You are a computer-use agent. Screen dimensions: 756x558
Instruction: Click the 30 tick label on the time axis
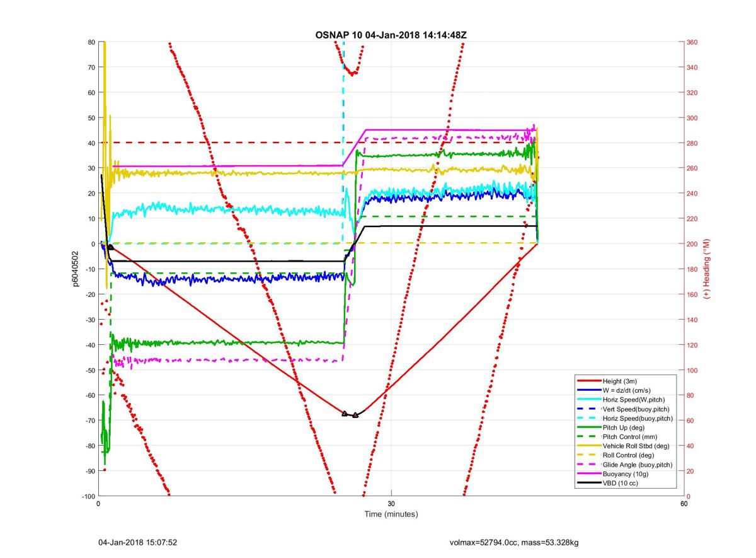click(391, 503)
